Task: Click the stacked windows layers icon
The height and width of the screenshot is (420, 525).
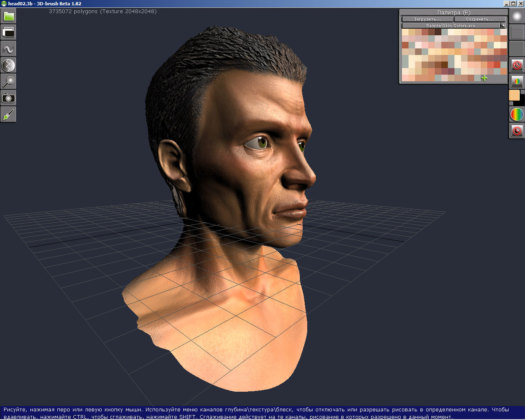Action: coord(9,32)
